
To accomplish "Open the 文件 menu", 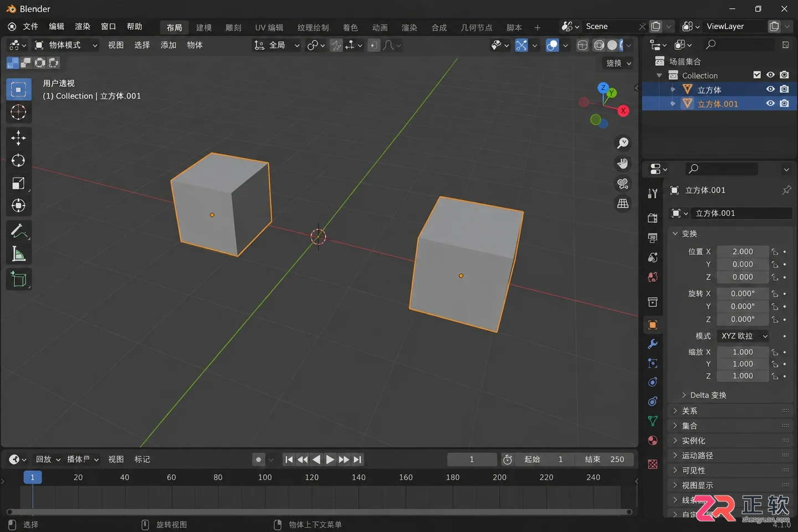I will pyautogui.click(x=30, y=27).
